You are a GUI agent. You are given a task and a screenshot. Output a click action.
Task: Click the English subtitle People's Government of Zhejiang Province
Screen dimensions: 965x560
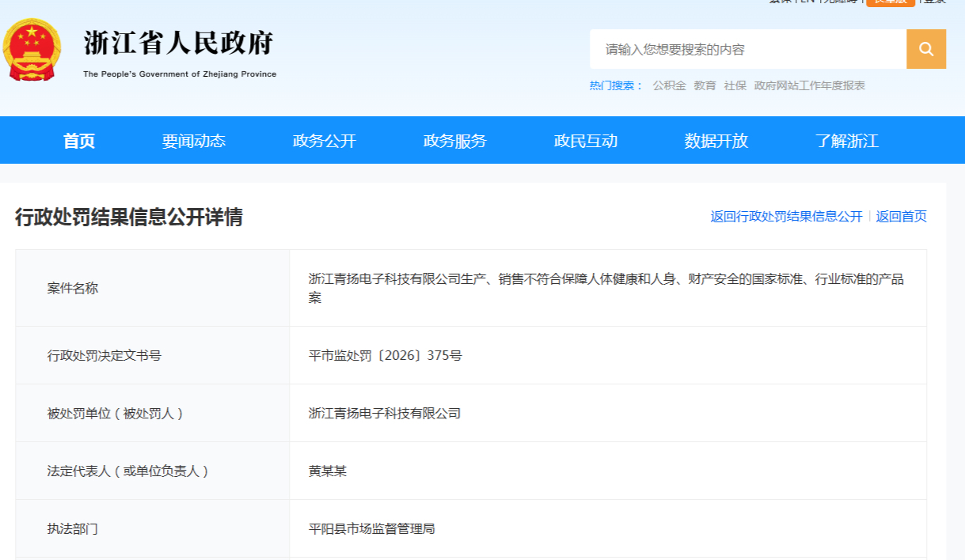point(180,74)
